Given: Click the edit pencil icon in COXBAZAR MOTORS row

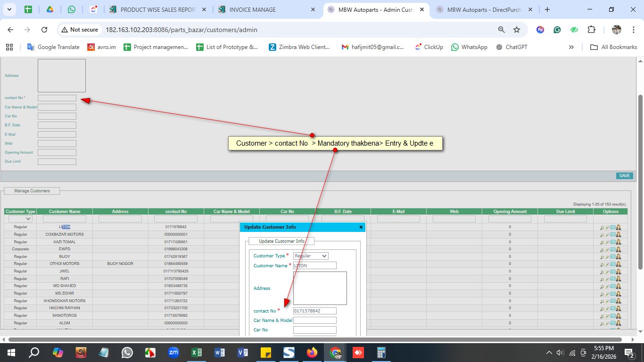Looking at the screenshot, I should click(607, 235).
